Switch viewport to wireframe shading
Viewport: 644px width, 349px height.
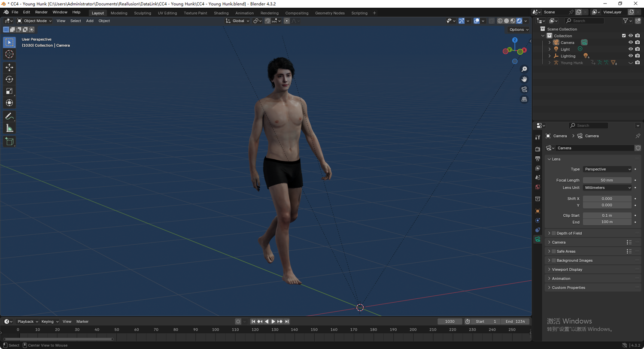tap(500, 21)
